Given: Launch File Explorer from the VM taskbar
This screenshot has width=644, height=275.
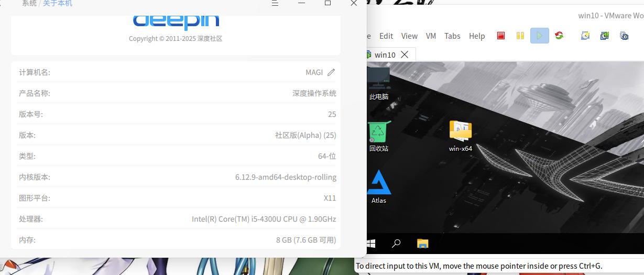Looking at the screenshot, I should coord(422,244).
